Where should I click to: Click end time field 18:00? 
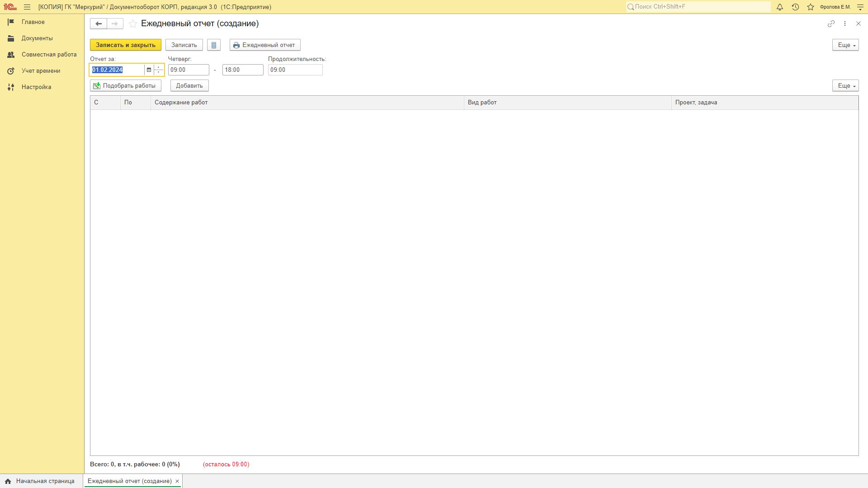pos(243,70)
